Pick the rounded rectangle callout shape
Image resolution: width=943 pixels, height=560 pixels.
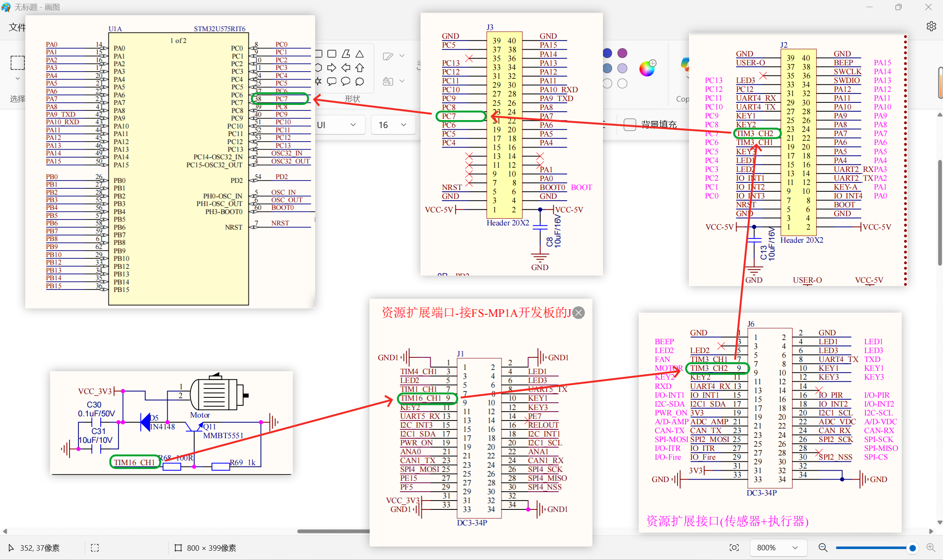coord(332,81)
